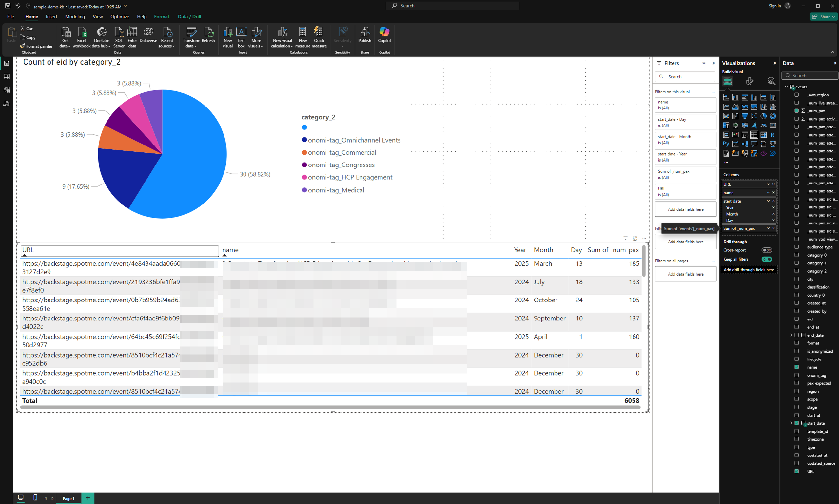Screen dimensions: 839x504
Task: Select the Power Automate visual icon
Action: coord(773,153)
